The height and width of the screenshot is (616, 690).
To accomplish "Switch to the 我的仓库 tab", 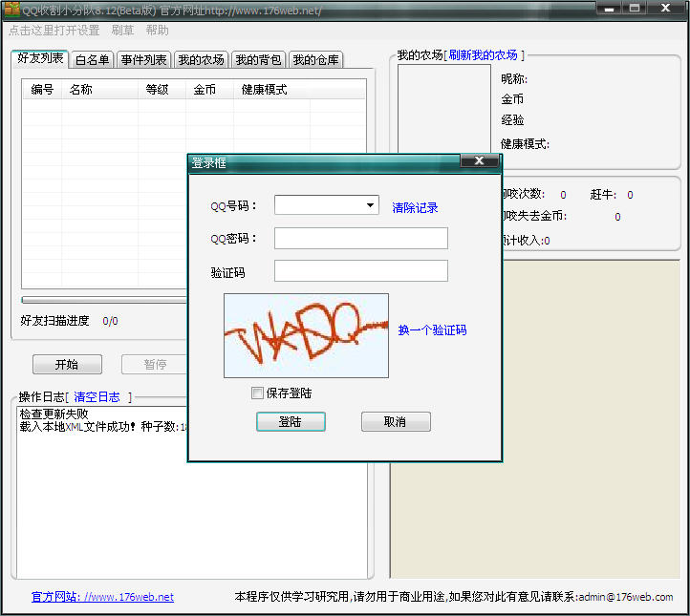I will (315, 60).
